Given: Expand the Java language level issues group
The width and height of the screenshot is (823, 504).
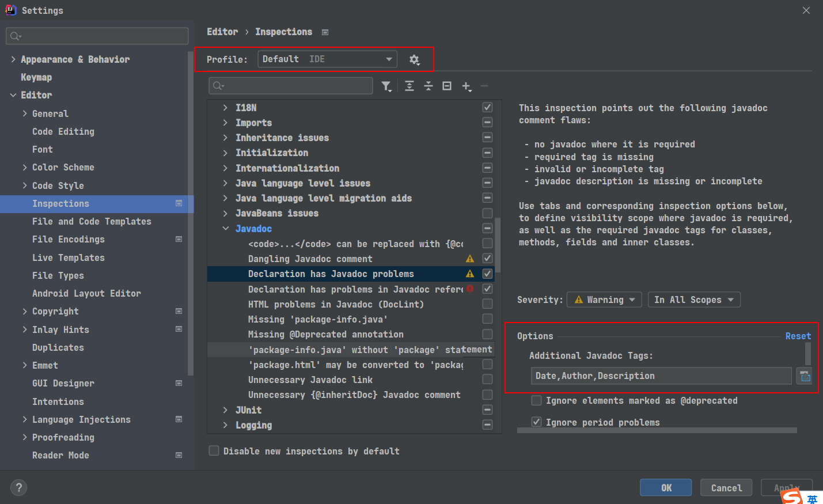Looking at the screenshot, I should pyautogui.click(x=226, y=183).
